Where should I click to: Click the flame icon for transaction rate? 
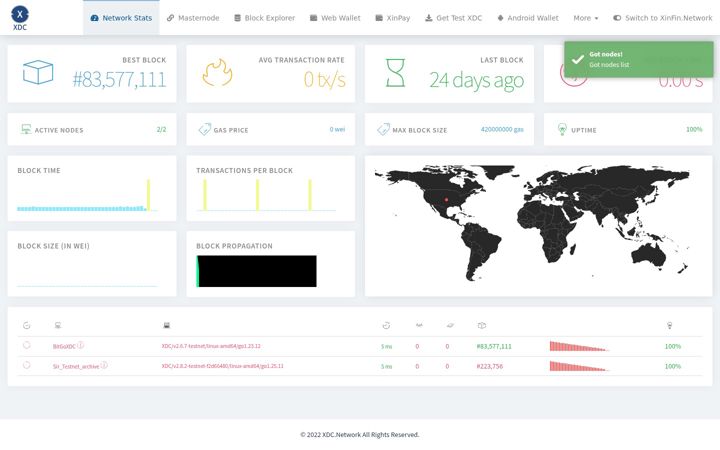point(217,72)
